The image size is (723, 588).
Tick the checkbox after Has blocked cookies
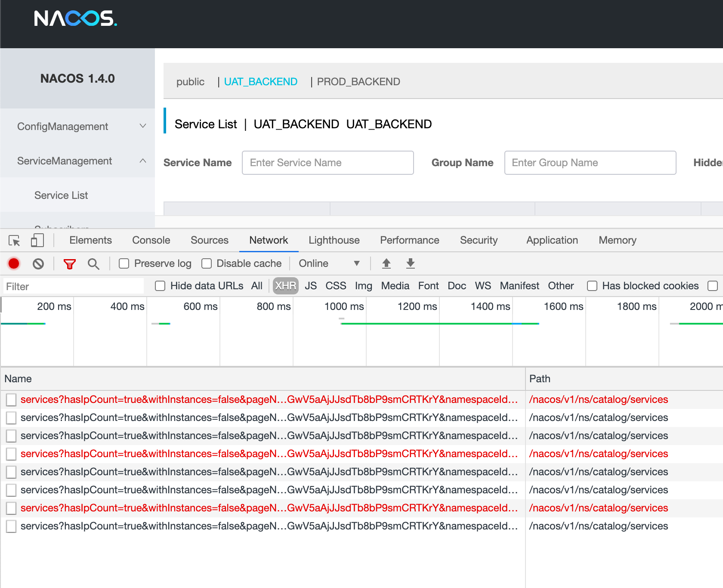713,286
